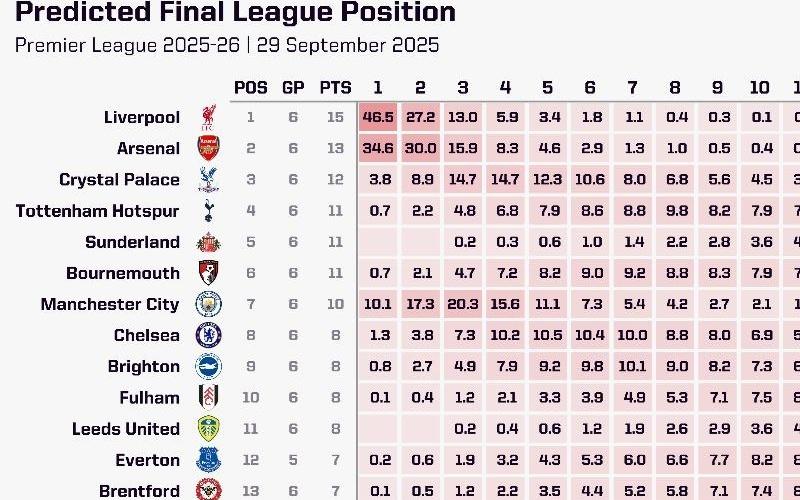Click the Chelsea club crest
The width and height of the screenshot is (800, 500).
[x=208, y=335]
